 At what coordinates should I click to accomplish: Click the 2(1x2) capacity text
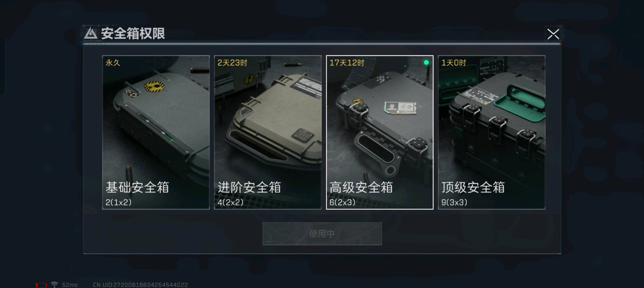coord(118,202)
